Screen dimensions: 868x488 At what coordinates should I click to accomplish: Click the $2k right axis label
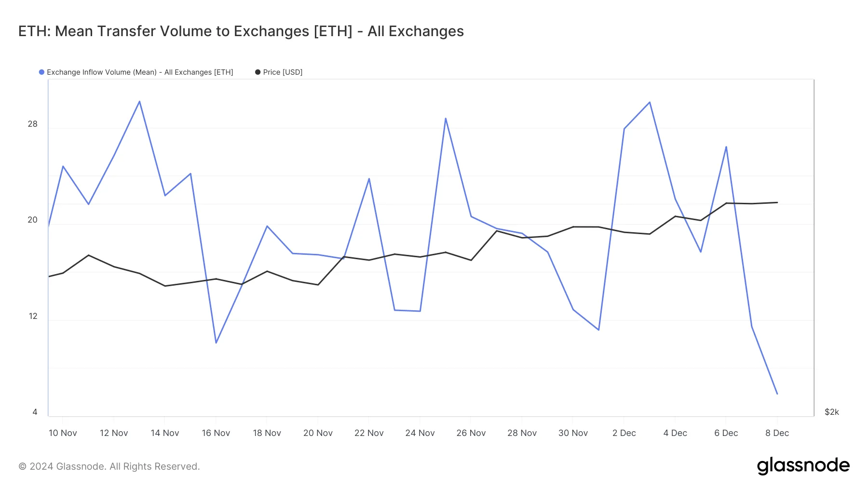point(832,412)
